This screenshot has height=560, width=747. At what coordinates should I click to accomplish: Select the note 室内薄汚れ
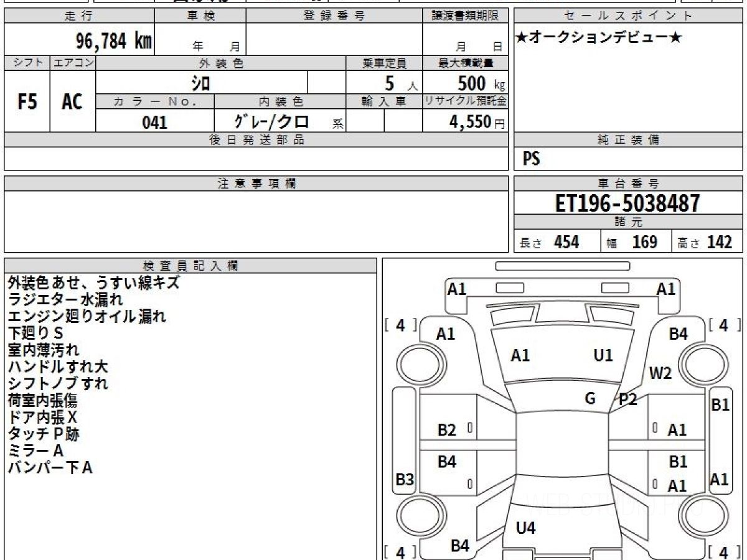click(x=44, y=350)
